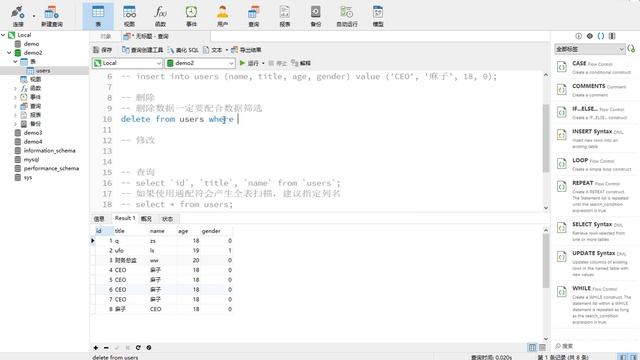Open the 用户 users toolbar icon
Viewport: 640px width, 360px height.
(222, 16)
